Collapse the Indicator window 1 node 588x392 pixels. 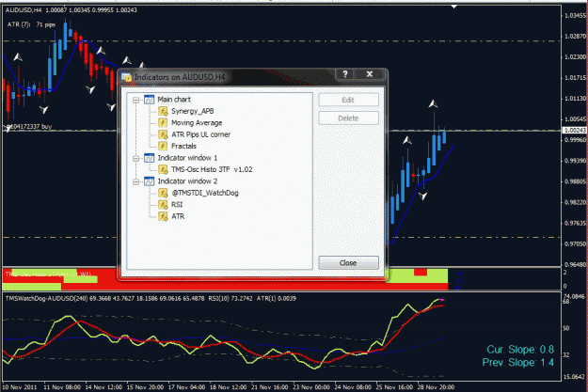[135, 159]
